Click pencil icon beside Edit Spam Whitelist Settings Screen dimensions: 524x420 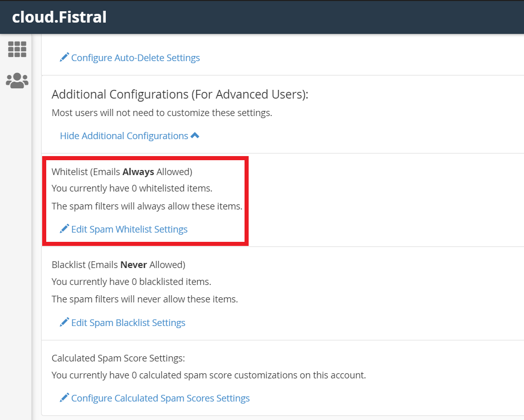click(x=64, y=228)
